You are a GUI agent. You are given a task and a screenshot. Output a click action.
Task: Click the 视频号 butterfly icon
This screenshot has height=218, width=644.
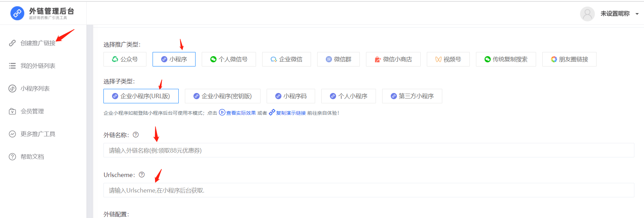pyautogui.click(x=438, y=59)
